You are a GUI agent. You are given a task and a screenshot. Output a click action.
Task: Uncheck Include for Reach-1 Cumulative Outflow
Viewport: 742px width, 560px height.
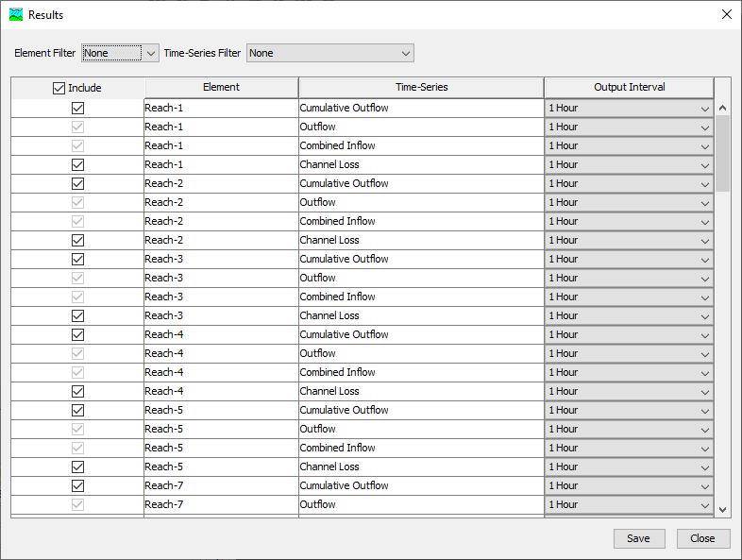click(x=77, y=108)
